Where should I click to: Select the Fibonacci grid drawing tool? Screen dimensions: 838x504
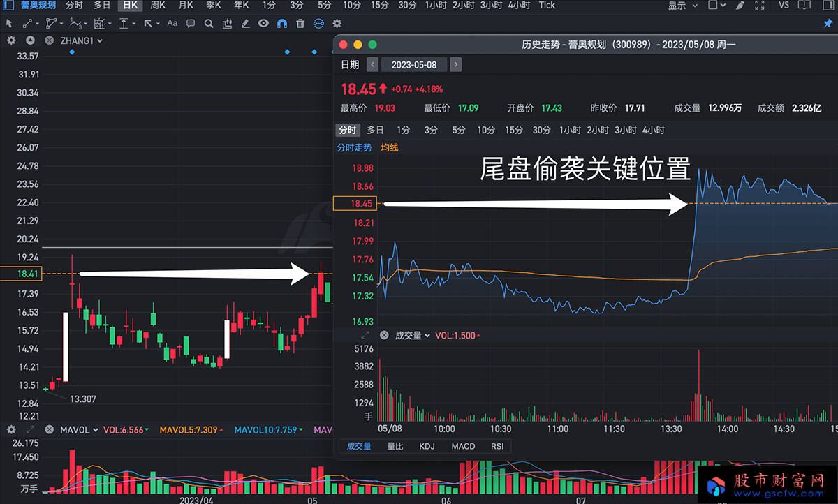tap(98, 23)
